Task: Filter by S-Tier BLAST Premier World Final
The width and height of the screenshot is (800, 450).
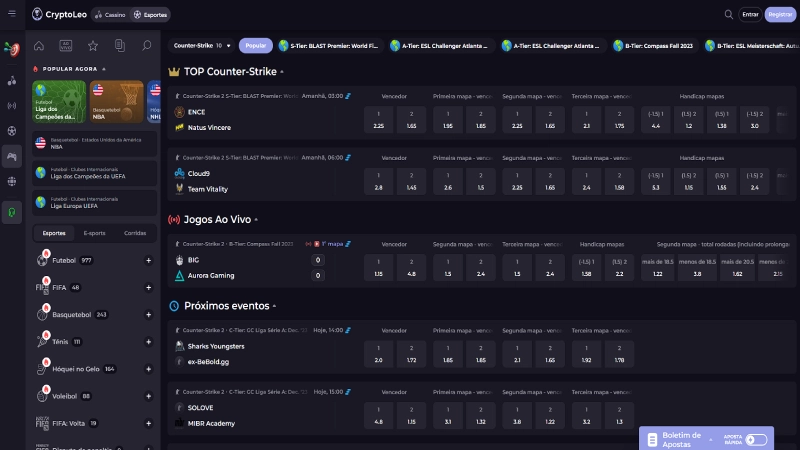Action: 329,45
